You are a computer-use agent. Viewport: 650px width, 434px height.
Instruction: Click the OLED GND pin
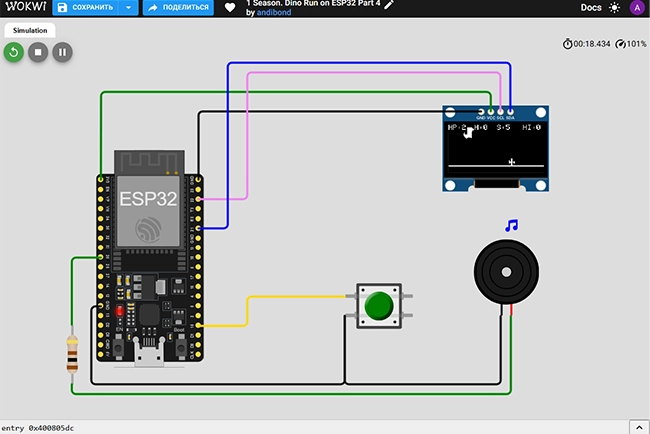(x=481, y=112)
